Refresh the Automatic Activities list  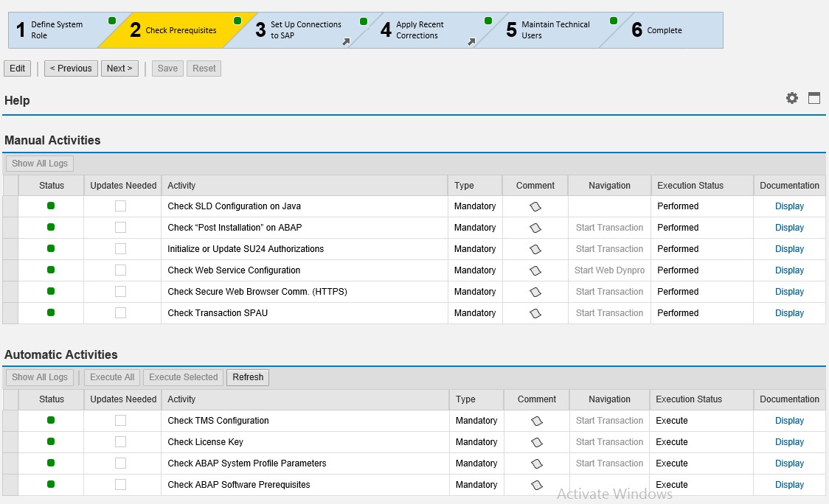click(x=248, y=377)
